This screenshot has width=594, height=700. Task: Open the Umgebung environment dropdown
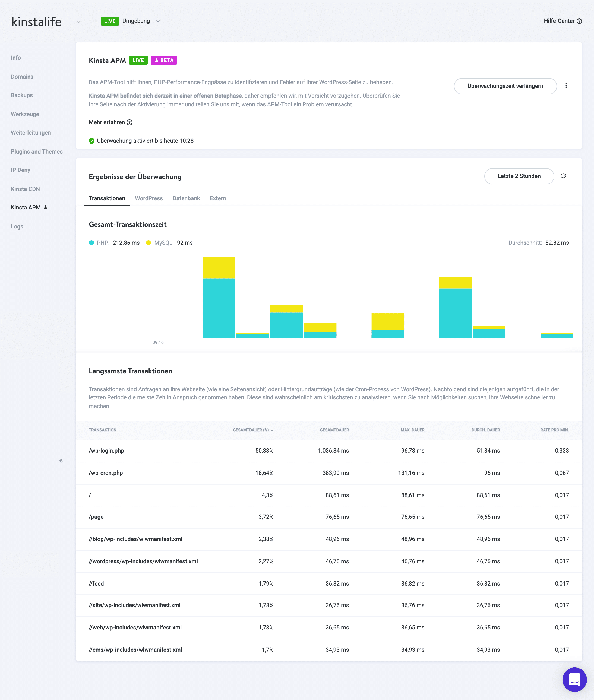158,21
